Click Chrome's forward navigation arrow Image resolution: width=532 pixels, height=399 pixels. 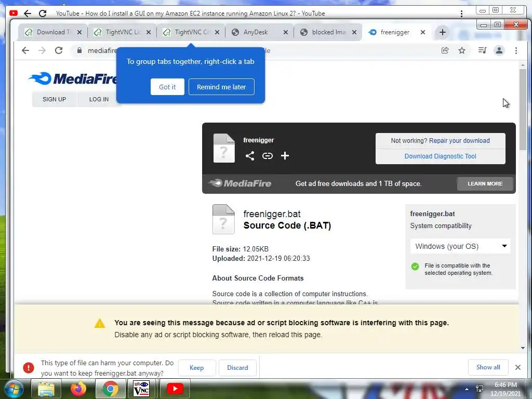click(x=42, y=50)
